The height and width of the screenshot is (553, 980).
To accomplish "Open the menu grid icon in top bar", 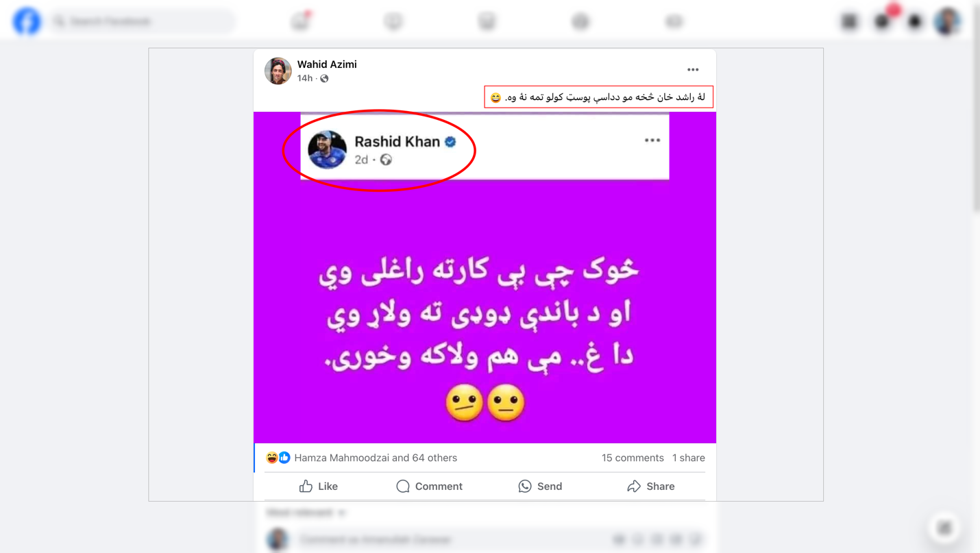I will tap(850, 21).
